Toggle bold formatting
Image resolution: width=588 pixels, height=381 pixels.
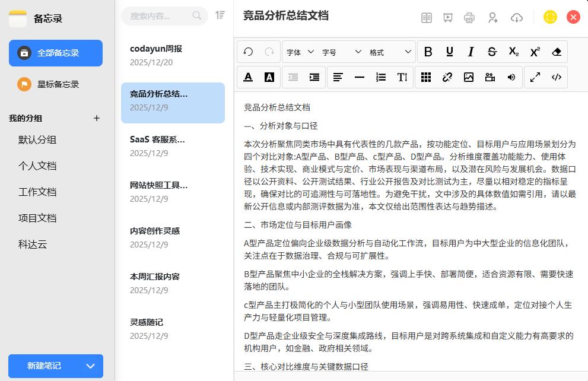[x=428, y=52]
